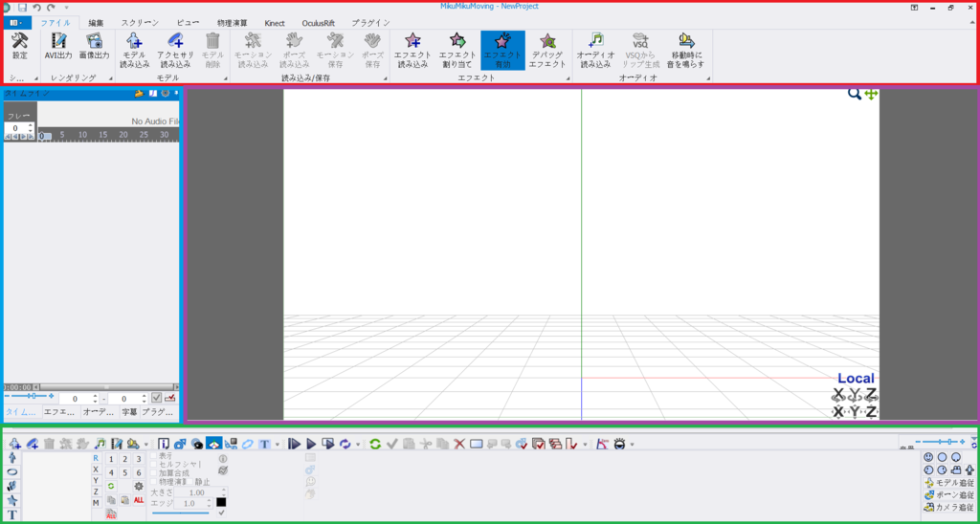Click the red X delete icon in bottom toolbar
Screen dimensions: 980x524
coord(459,444)
